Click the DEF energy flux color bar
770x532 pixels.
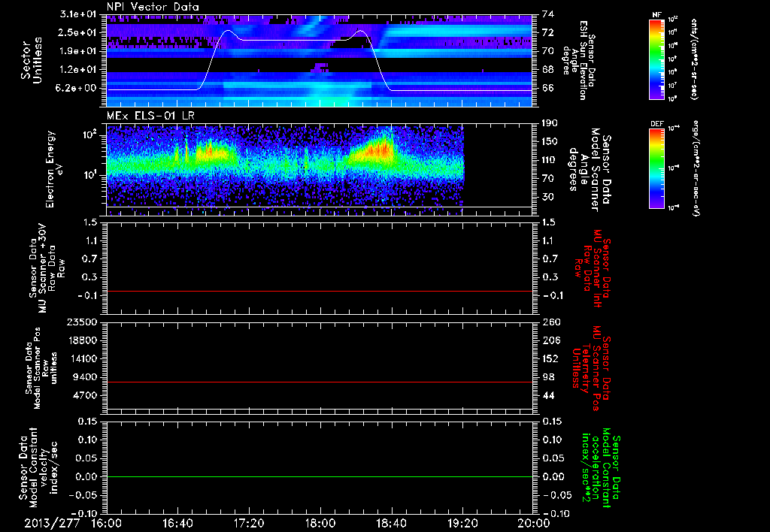[x=657, y=168]
